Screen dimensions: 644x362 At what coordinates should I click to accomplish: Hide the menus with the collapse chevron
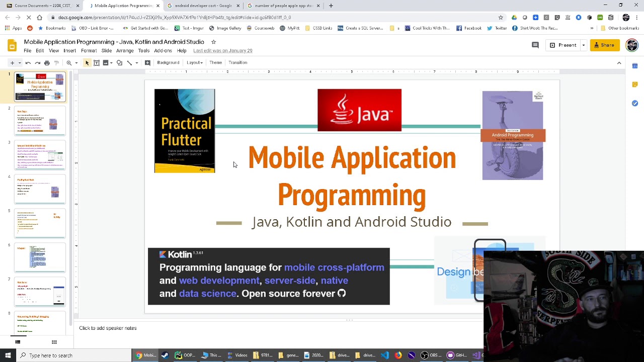[x=619, y=63]
